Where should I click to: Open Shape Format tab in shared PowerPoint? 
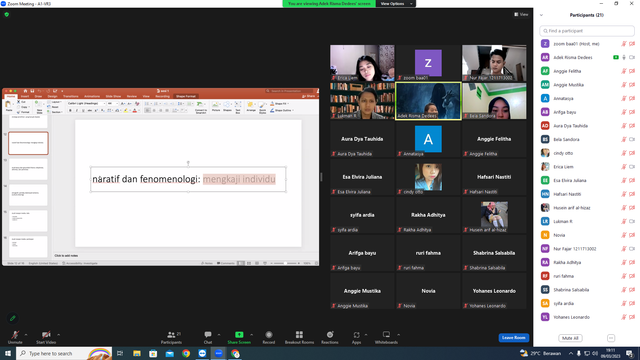pos(186,96)
